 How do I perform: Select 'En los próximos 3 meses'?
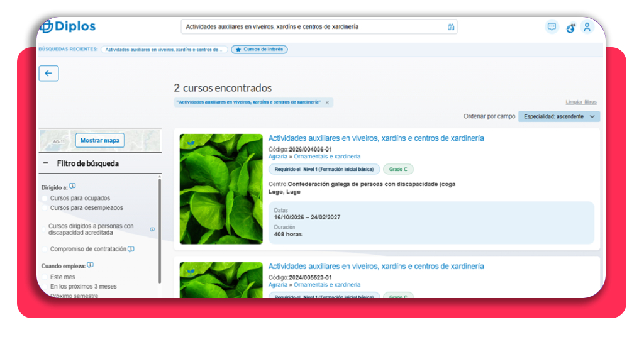(45, 287)
